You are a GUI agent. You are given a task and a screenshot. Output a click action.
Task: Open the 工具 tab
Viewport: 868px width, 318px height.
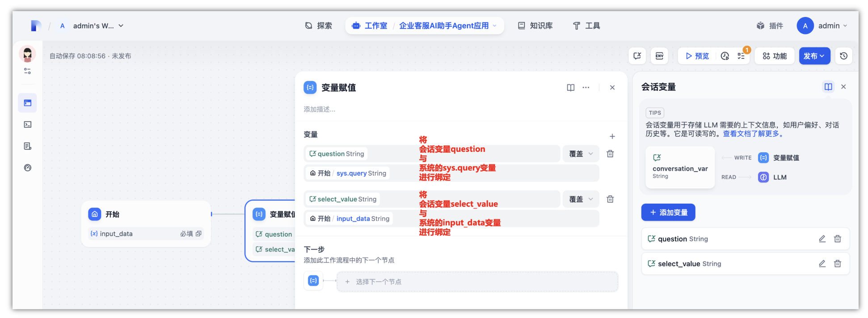pyautogui.click(x=587, y=26)
